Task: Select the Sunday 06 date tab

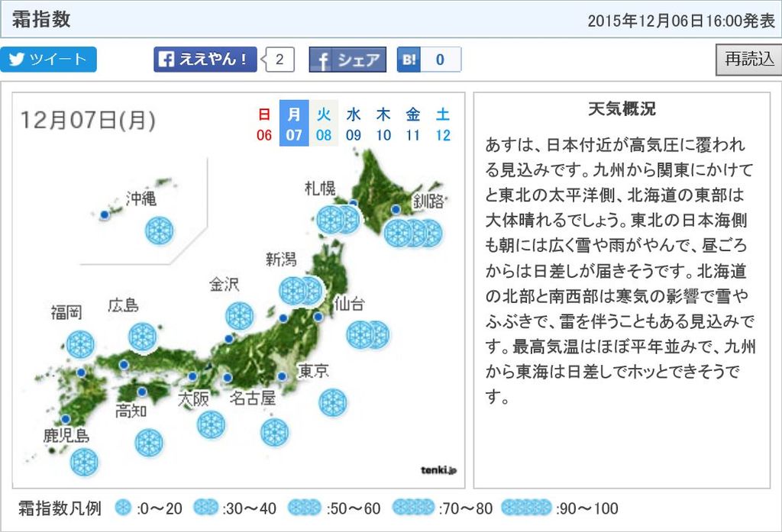Action: (264, 124)
